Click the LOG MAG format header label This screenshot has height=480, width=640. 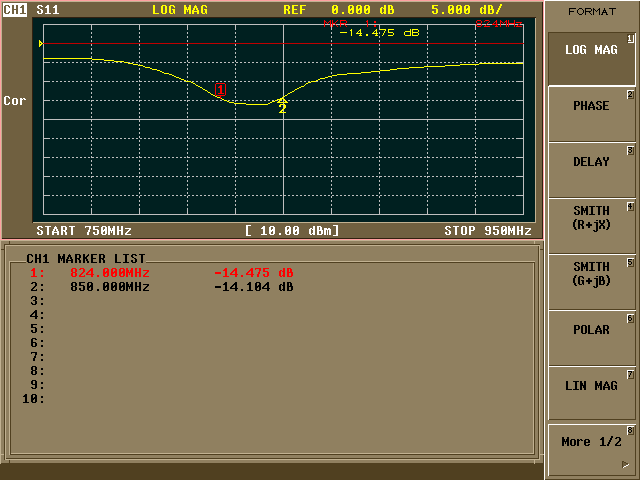[x=180, y=10]
